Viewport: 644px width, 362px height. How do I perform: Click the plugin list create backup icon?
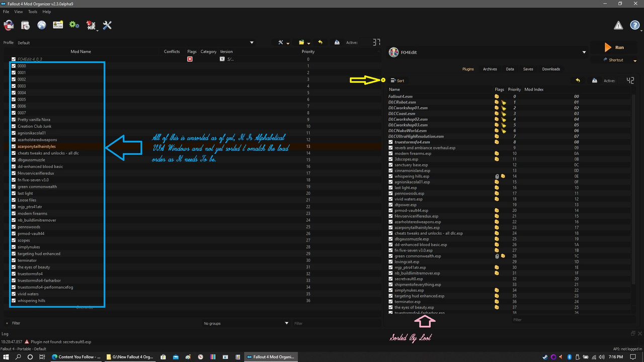594,80
